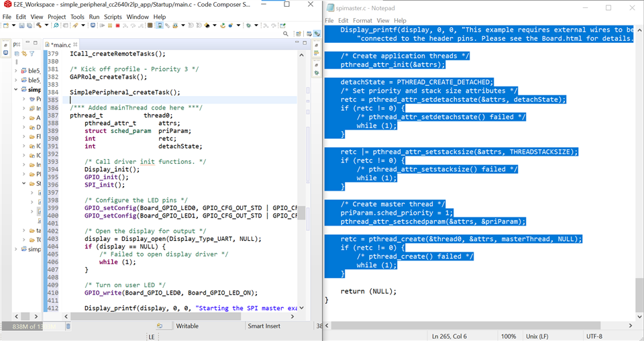
Task: Click Unix (LF) in Notepad status bar
Action: 537,336
